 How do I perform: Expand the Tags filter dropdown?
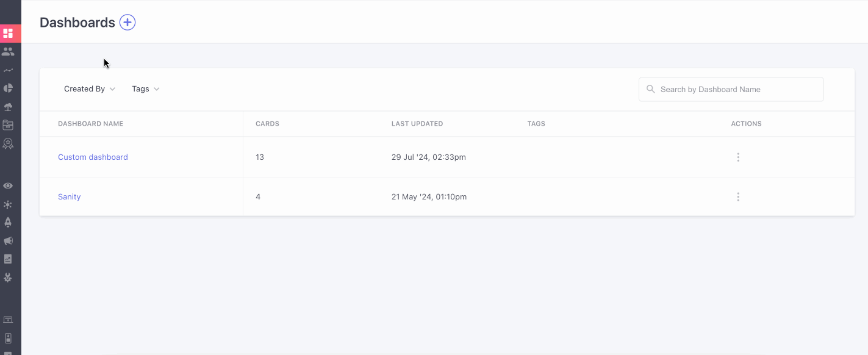point(145,89)
